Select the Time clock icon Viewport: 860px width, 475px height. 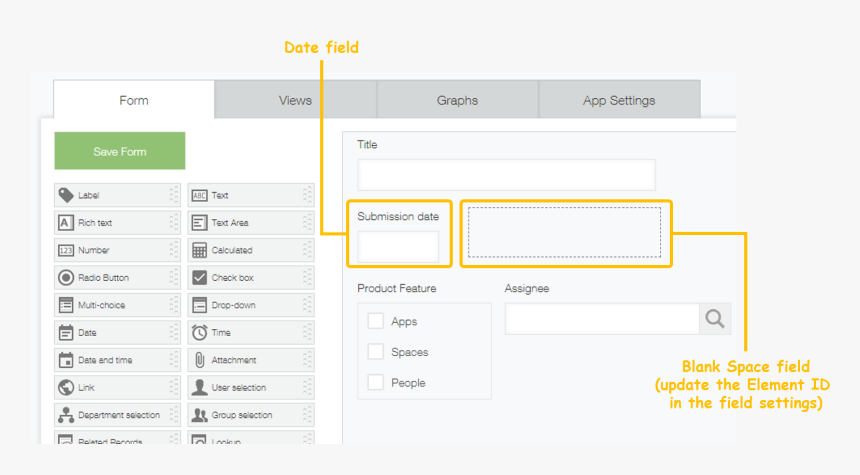[199, 333]
